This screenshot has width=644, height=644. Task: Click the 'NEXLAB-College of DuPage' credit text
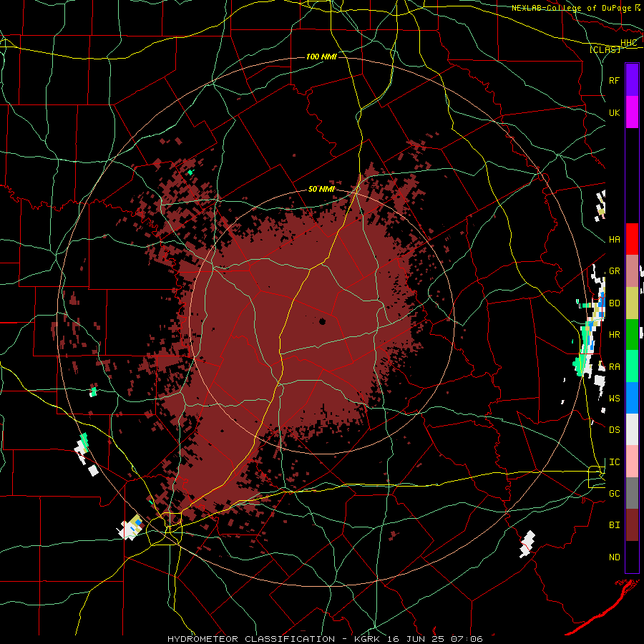(571, 8)
